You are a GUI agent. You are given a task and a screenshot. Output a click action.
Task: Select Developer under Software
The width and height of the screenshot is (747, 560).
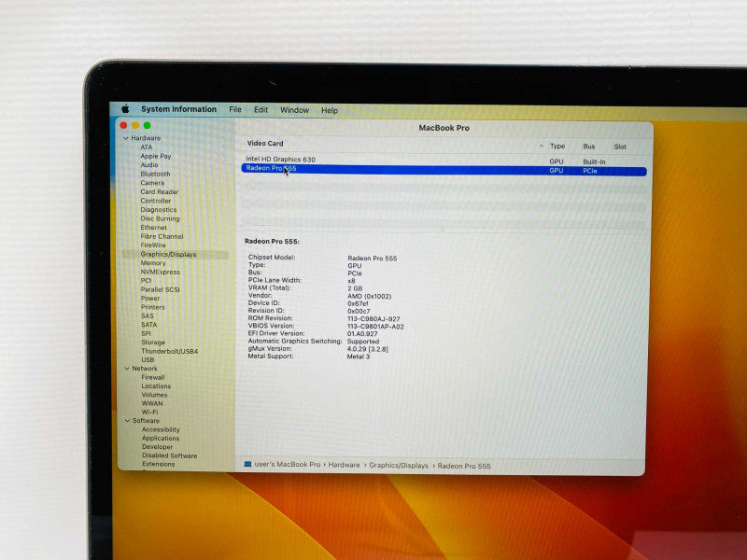click(157, 447)
